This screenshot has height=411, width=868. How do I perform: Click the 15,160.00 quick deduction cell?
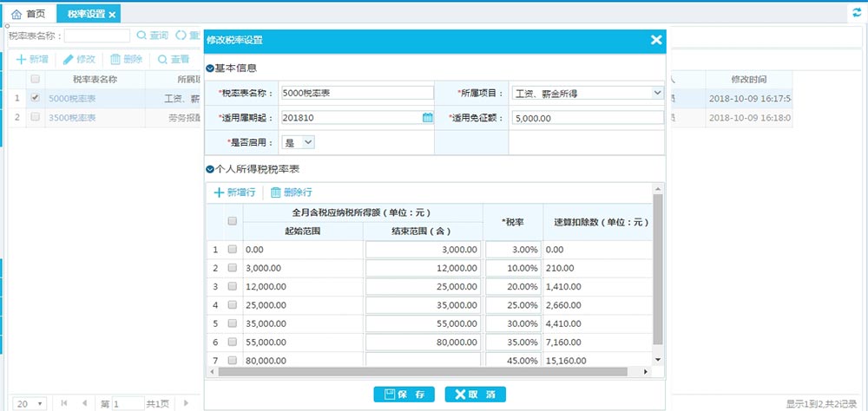[597, 360]
